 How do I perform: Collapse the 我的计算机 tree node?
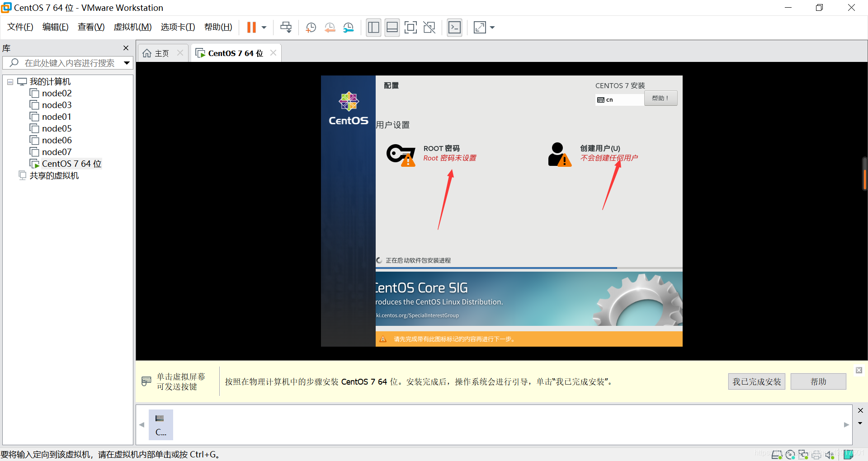pyautogui.click(x=10, y=82)
